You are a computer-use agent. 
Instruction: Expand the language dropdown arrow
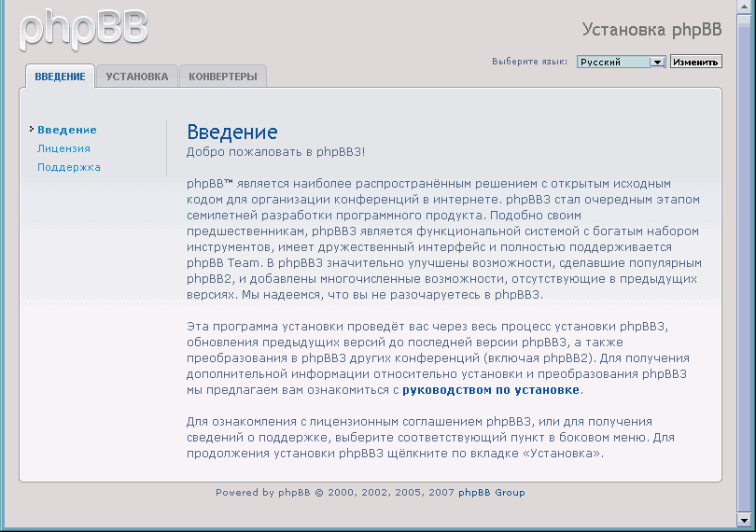click(657, 63)
